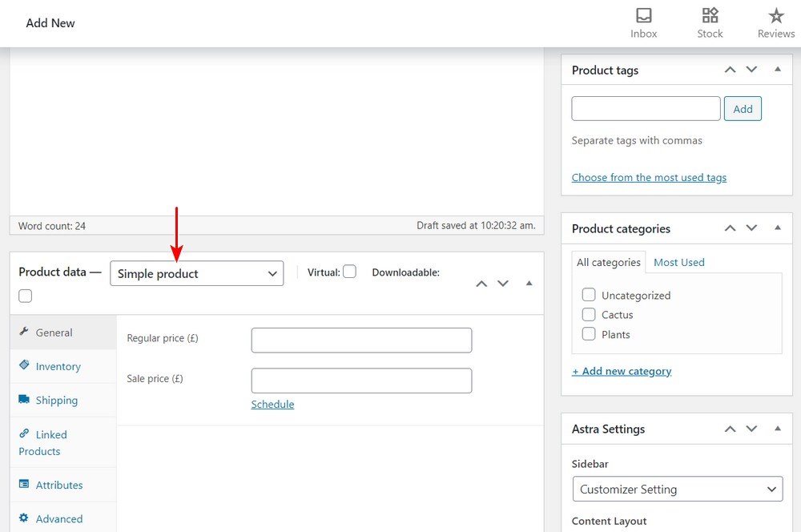Move Product tags panel up

click(x=730, y=70)
